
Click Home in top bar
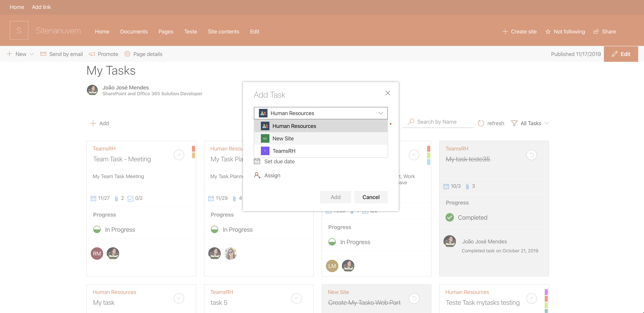[x=17, y=7]
